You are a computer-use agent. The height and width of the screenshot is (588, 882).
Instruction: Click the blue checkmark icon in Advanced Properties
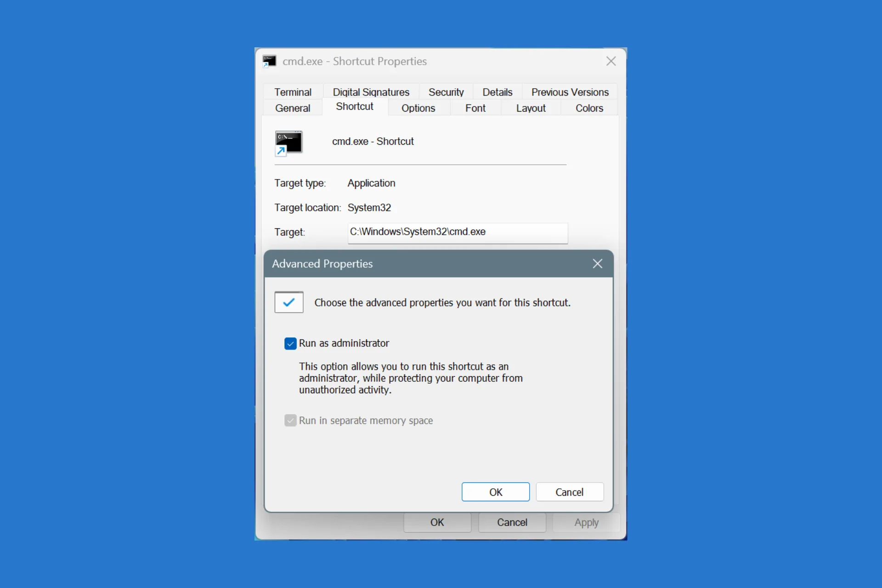click(x=288, y=302)
